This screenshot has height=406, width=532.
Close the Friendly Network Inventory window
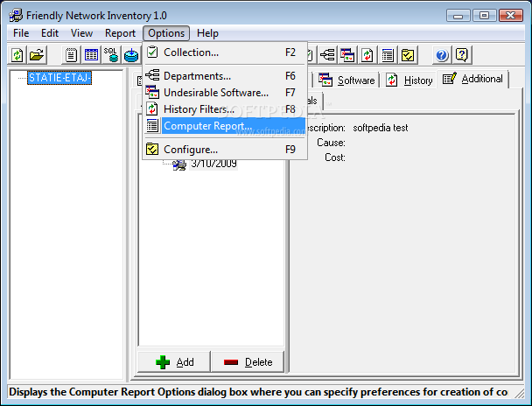[x=511, y=16]
